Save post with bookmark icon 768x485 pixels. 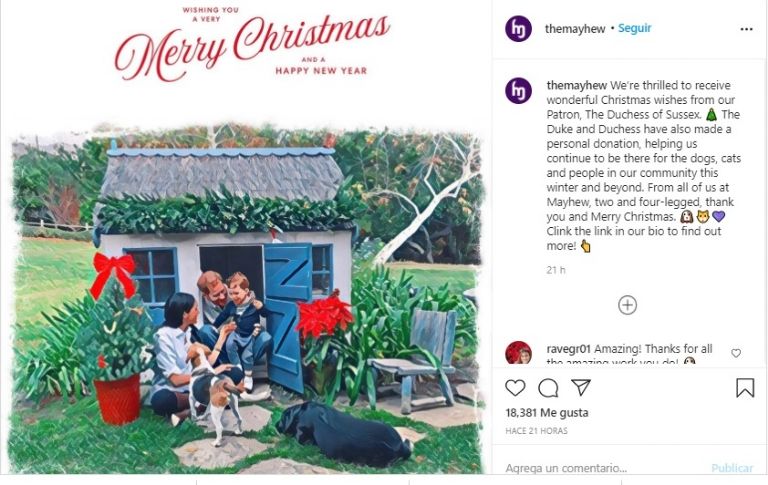[745, 388]
